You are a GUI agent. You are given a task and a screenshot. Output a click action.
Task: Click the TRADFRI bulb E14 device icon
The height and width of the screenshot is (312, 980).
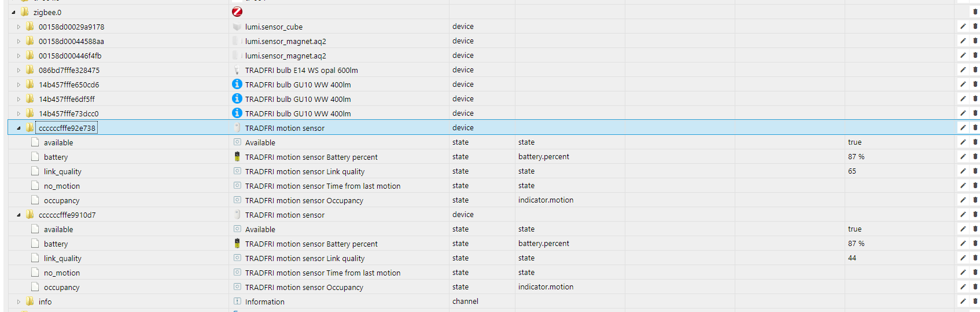pos(237,70)
